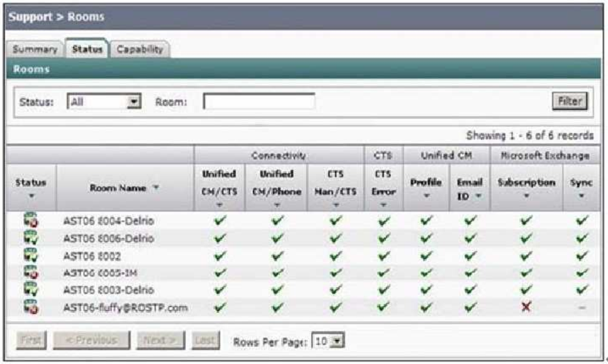
Task: Click the Next page button
Action: click(160, 340)
